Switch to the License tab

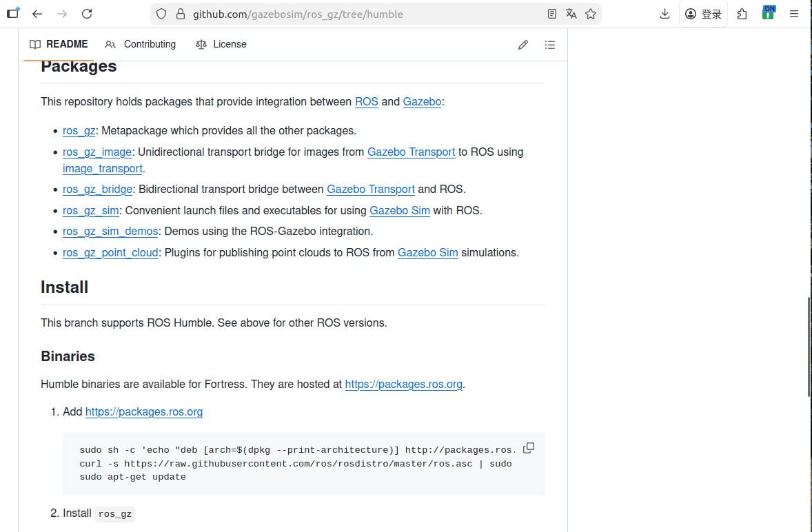point(221,44)
